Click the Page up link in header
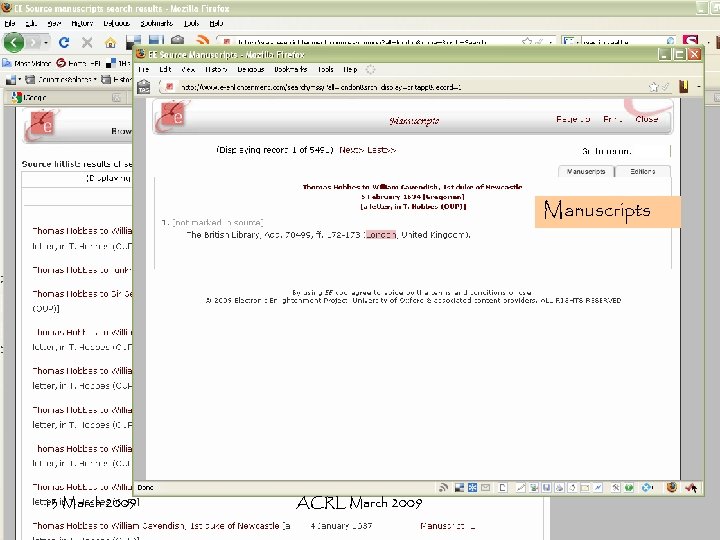Screen dimensions: 720x540 573,119
